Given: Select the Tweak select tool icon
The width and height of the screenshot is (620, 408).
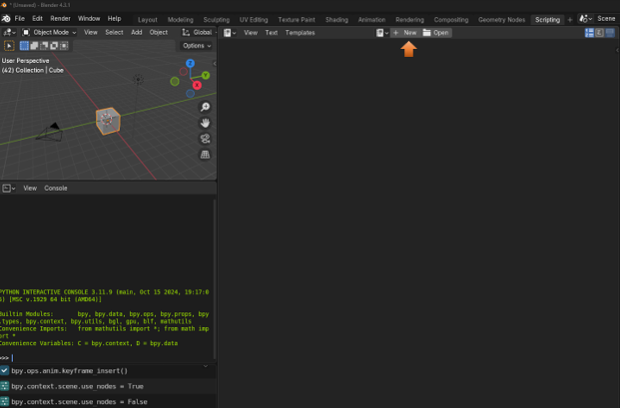Looking at the screenshot, I should (10, 45).
